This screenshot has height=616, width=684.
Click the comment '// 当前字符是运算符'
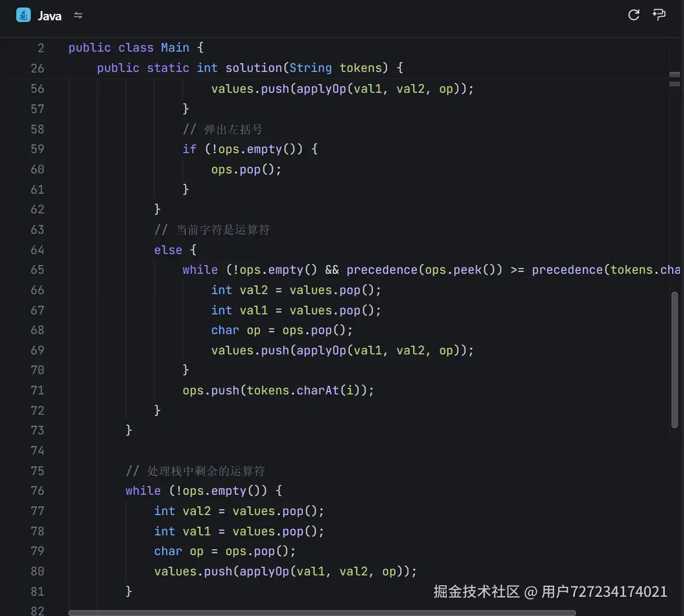tap(212, 230)
